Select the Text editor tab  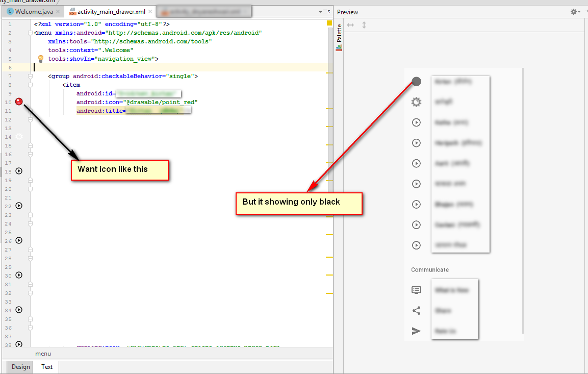(47, 366)
